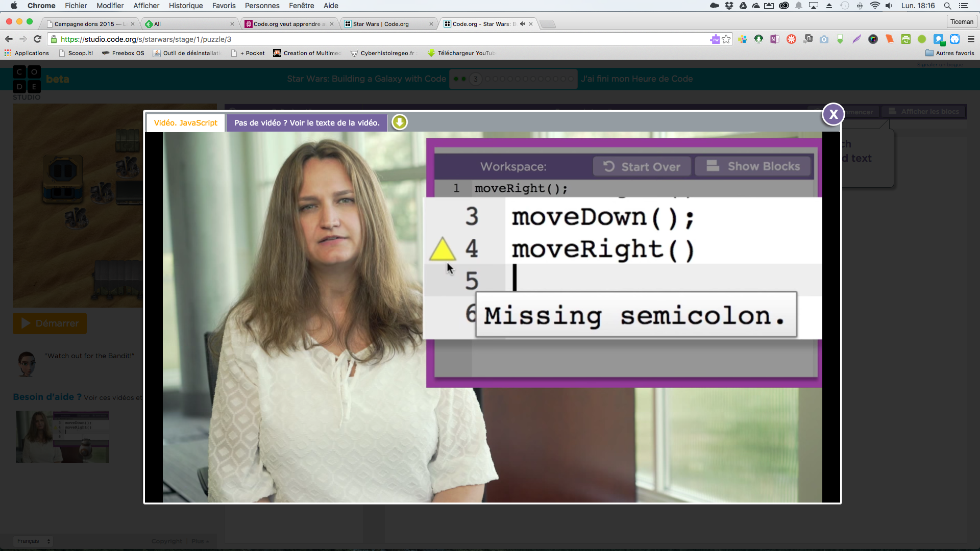Click the blue cat face extension icon
This screenshot has width=980, height=551.
[x=954, y=39]
